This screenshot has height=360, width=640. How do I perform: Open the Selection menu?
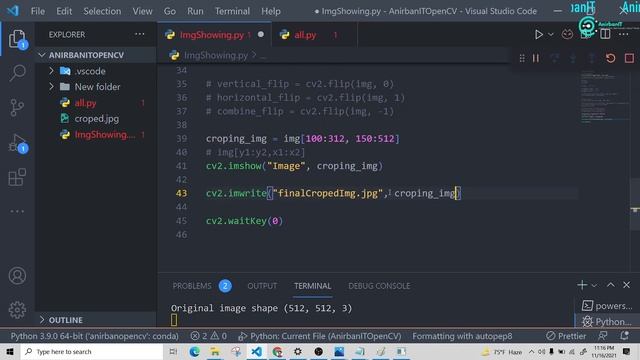102,11
